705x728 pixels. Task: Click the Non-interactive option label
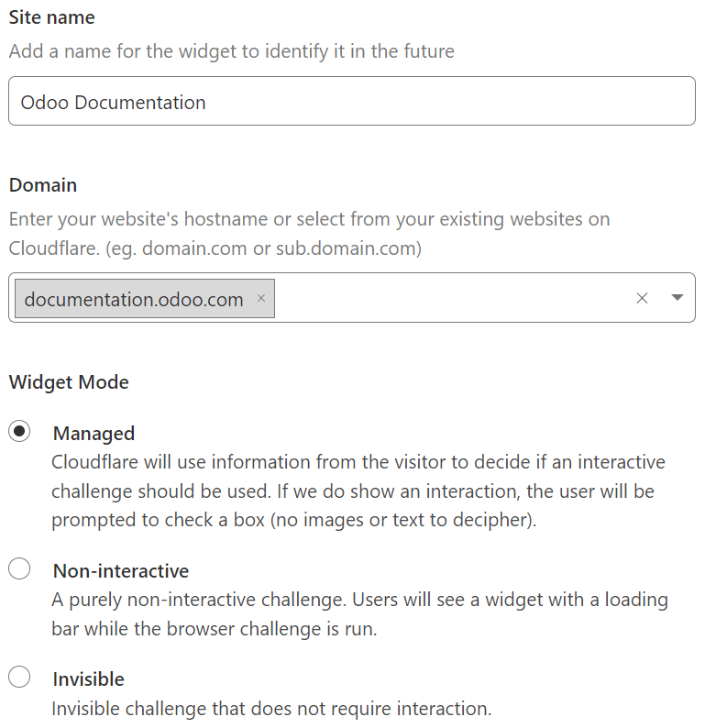coord(121,571)
